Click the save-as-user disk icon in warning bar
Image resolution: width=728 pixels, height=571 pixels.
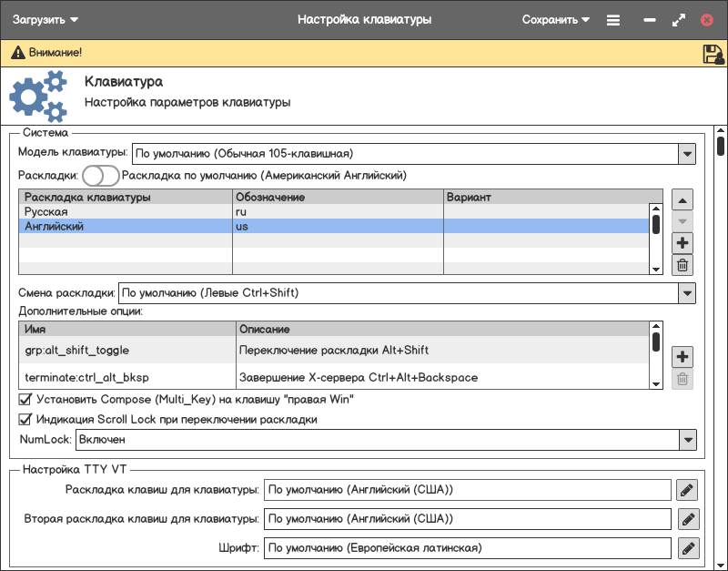click(x=713, y=55)
